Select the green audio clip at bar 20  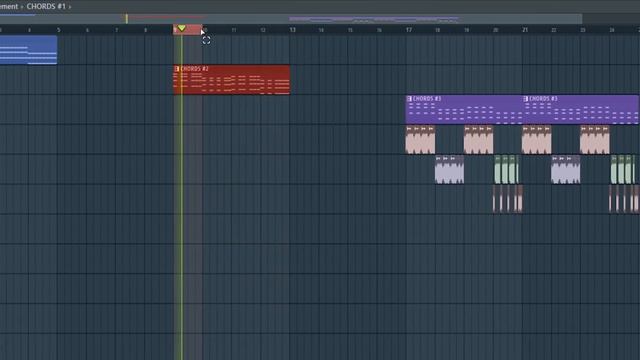pyautogui.click(x=506, y=169)
